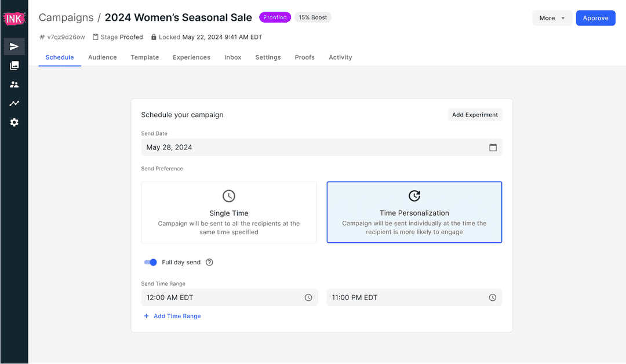Open the Campaigns send icon in the sidebar
The height and width of the screenshot is (364, 626).
coord(14,46)
